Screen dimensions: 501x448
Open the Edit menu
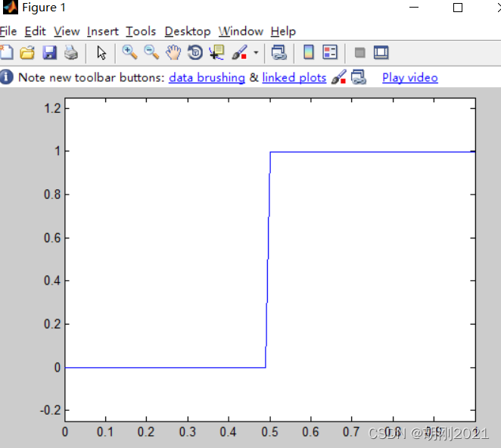(x=35, y=31)
